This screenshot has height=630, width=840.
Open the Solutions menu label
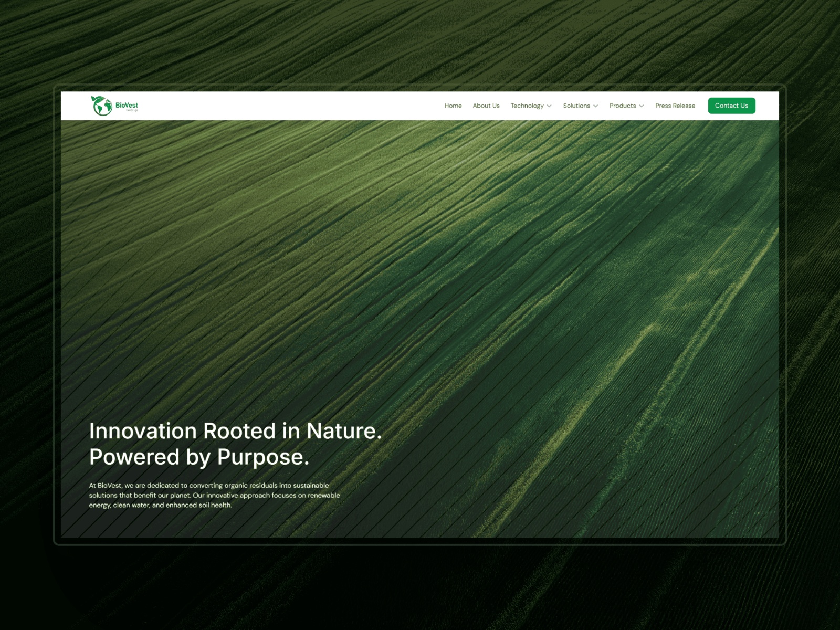(x=576, y=106)
